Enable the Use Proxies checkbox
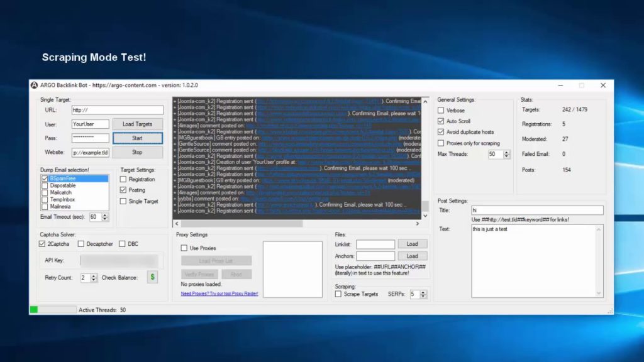The width and height of the screenshot is (644, 362). 184,248
